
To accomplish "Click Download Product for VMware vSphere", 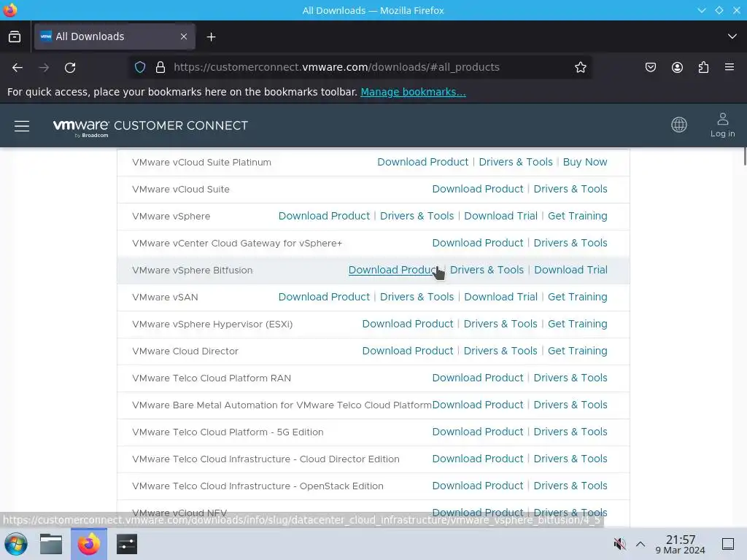I will 324,216.
